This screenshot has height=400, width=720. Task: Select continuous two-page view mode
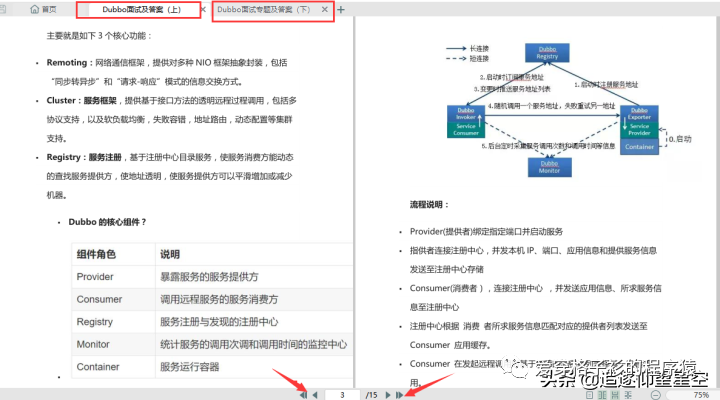pos(628,395)
